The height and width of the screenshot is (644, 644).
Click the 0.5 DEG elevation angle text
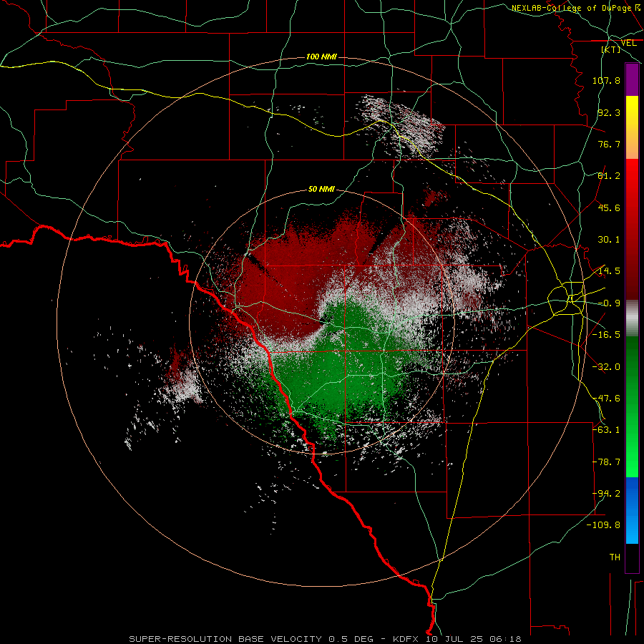pyautogui.click(x=351, y=639)
